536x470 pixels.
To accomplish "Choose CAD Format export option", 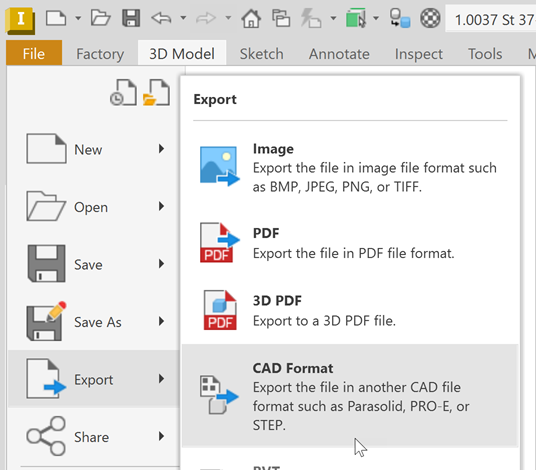I will click(x=350, y=395).
